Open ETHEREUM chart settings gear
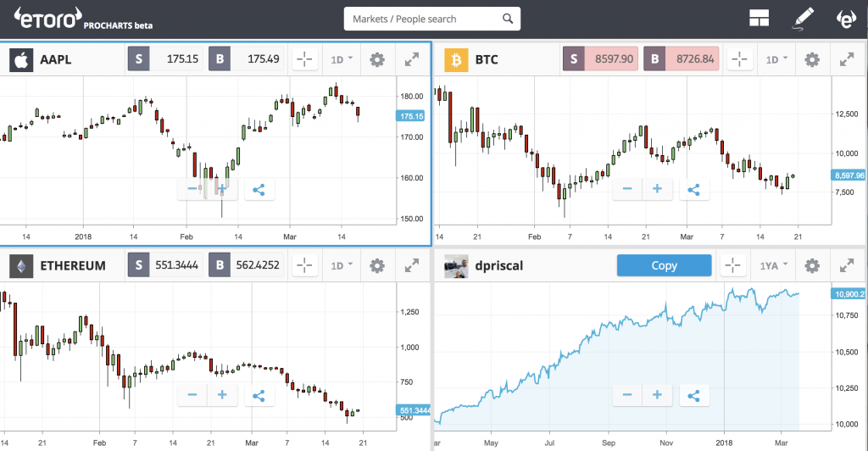This screenshot has width=868, height=451. click(377, 265)
